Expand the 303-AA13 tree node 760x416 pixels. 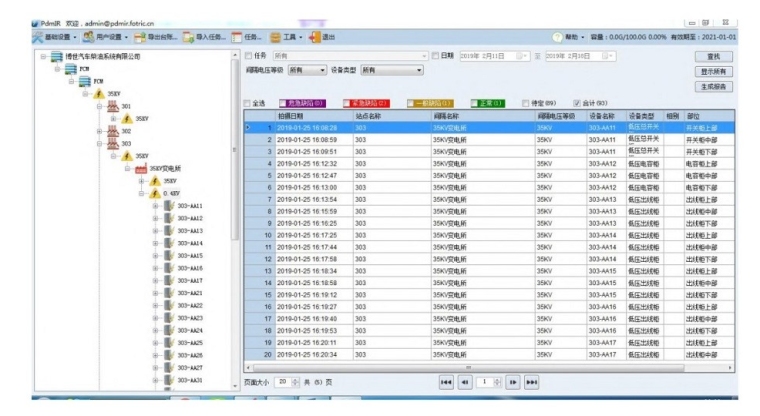tap(155, 231)
